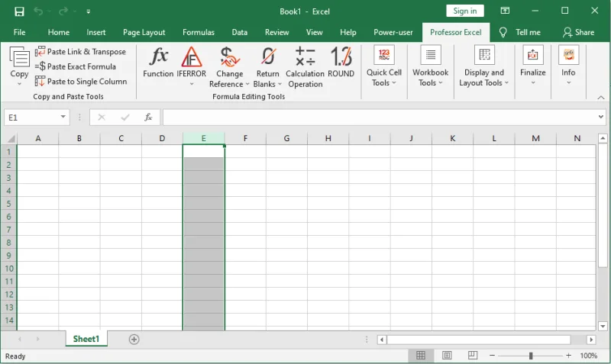
Task: Click the Calculation Operation icon
Action: coord(305,56)
